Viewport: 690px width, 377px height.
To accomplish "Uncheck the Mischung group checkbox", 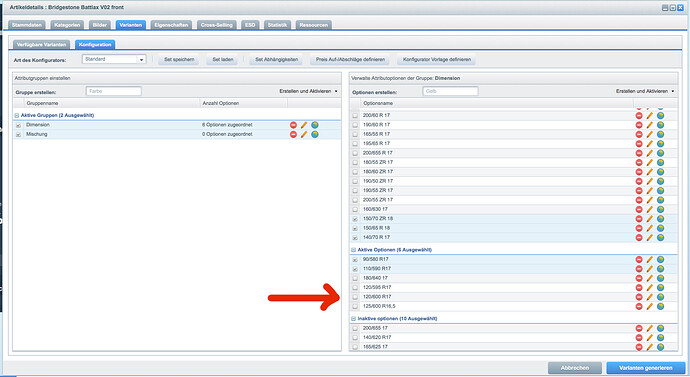I will click(18, 135).
